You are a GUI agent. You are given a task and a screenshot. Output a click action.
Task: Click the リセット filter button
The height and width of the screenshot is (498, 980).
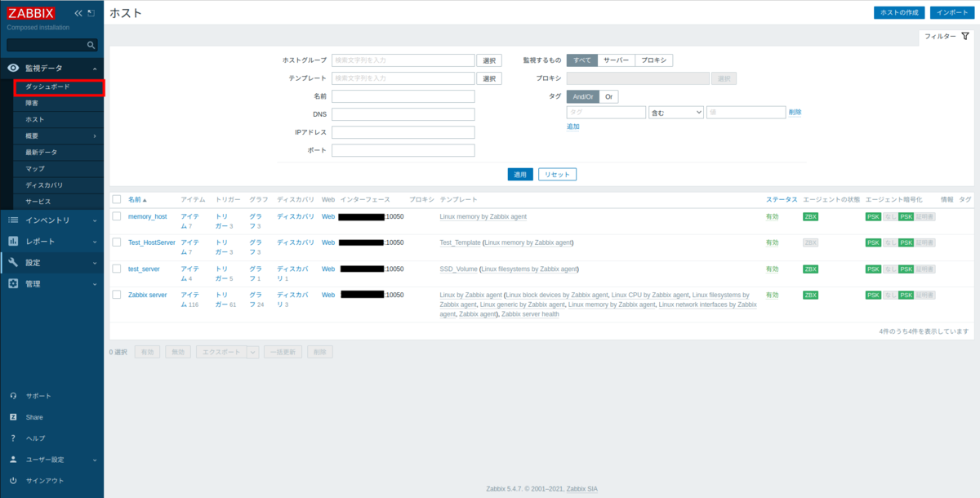point(558,174)
